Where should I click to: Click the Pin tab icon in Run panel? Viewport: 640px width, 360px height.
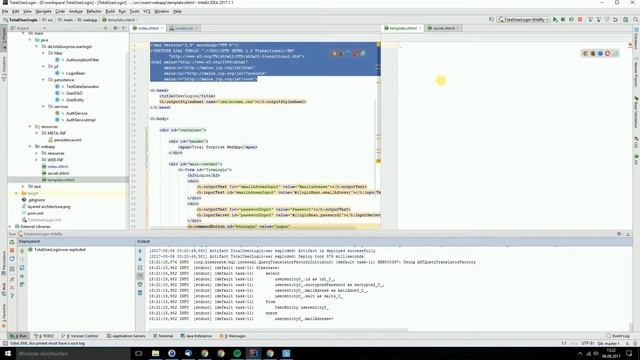[12, 279]
